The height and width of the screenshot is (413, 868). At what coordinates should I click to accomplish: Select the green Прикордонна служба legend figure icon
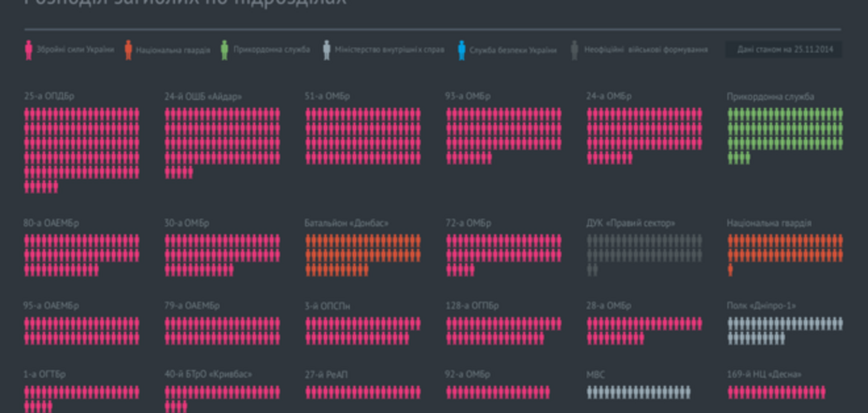pyautogui.click(x=225, y=50)
